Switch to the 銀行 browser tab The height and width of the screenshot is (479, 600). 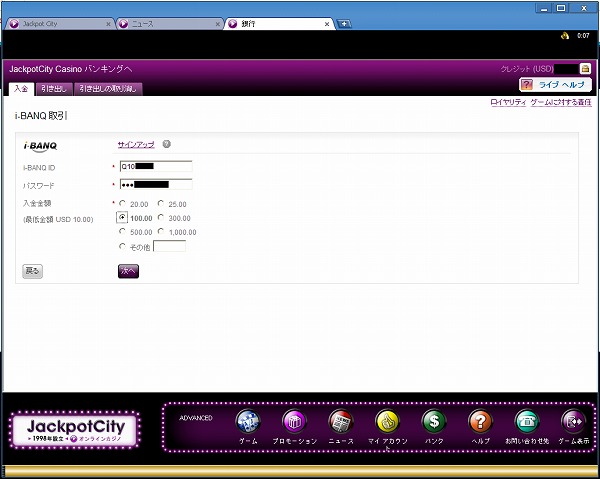tap(279, 24)
